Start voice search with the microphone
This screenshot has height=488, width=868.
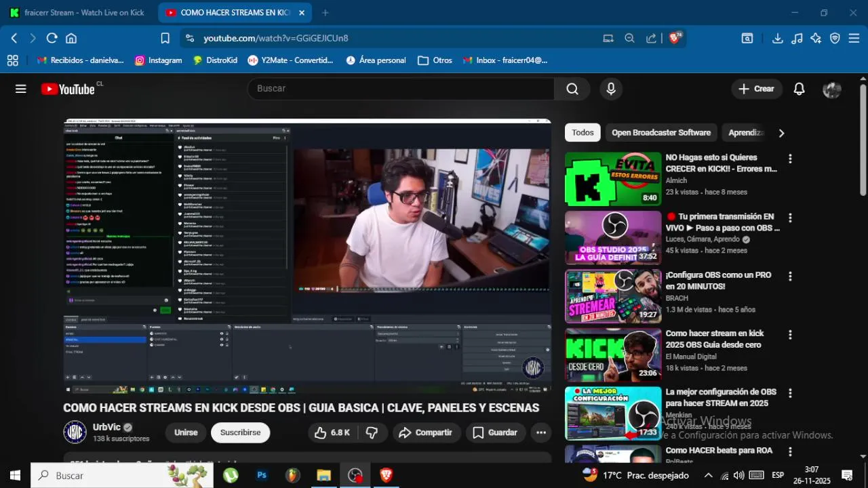611,89
